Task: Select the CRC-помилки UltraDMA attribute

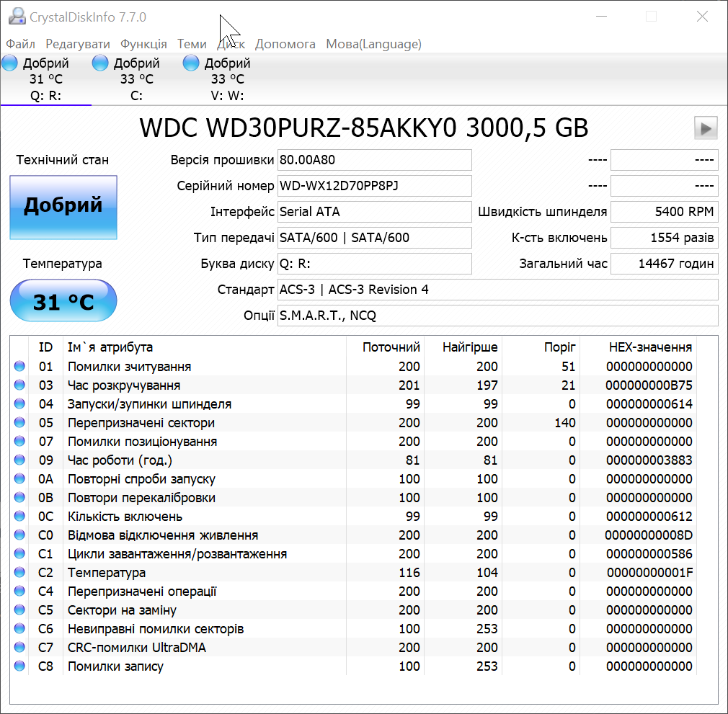Action: tap(137, 648)
